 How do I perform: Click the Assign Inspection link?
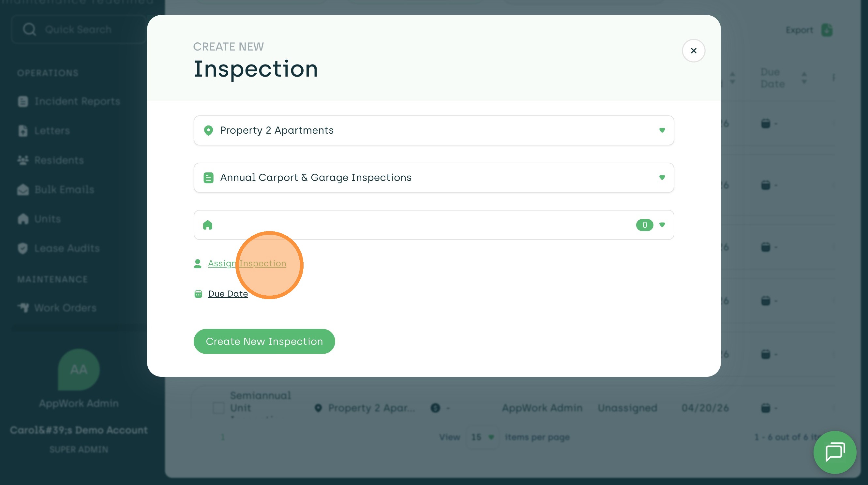247,263
